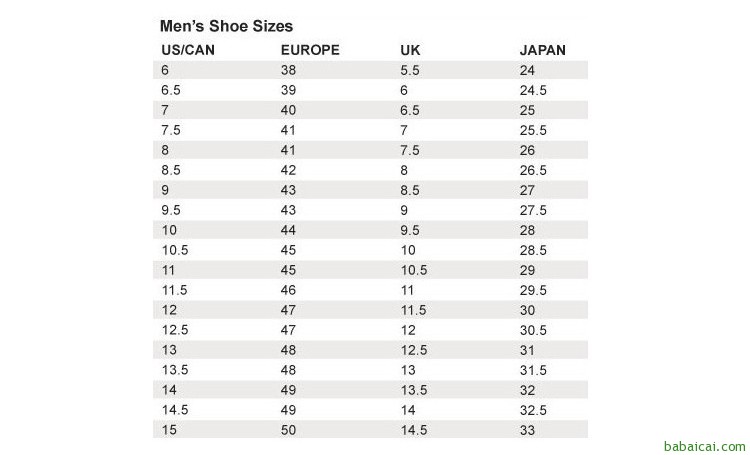Select the Europe size 46 cell
This screenshot has width=750, height=455.
(289, 289)
